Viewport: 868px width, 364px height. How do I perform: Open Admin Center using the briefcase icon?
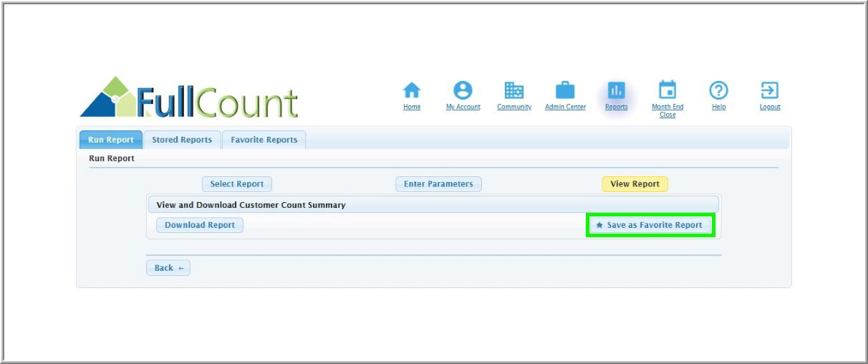point(565,90)
